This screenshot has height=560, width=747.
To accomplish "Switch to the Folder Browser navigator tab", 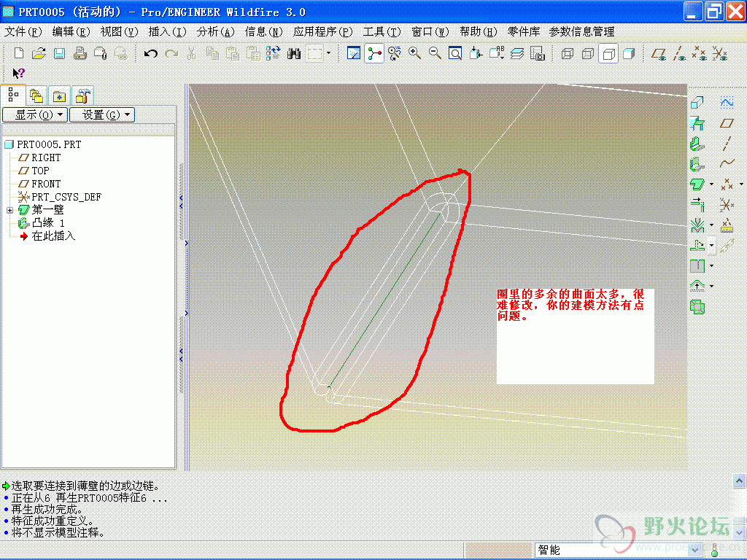I will pyautogui.click(x=36, y=96).
